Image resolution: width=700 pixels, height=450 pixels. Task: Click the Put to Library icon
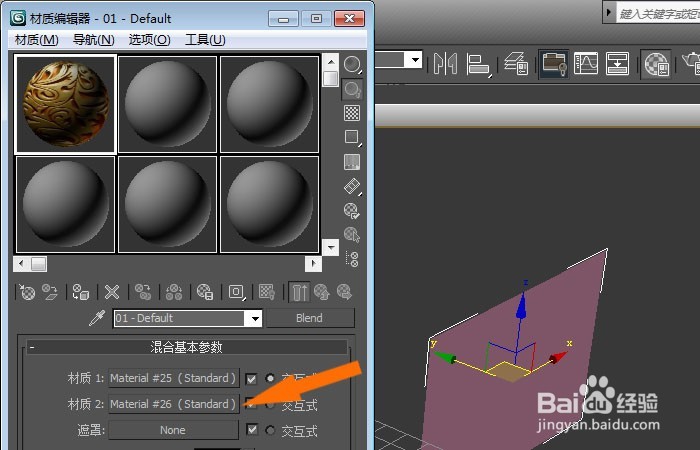pyautogui.click(x=205, y=292)
